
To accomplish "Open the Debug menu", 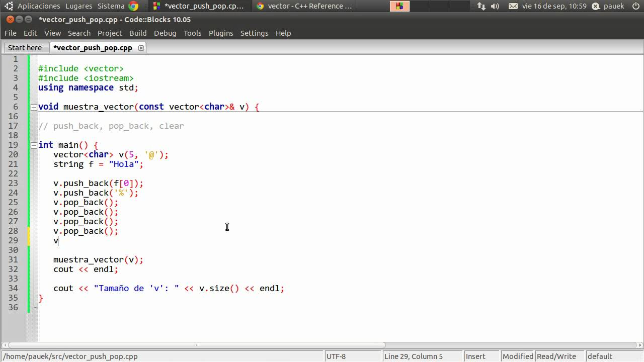I will coord(165,33).
